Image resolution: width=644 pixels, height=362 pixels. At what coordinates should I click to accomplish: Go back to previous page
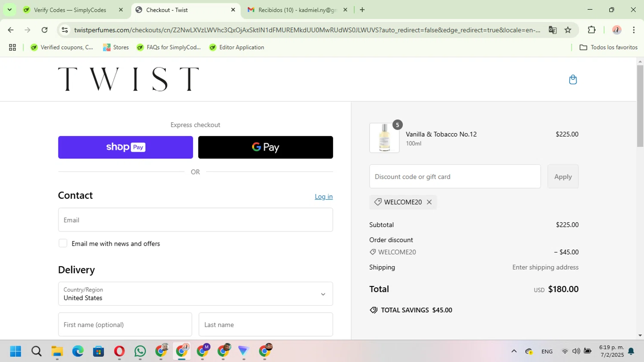pos(11,30)
